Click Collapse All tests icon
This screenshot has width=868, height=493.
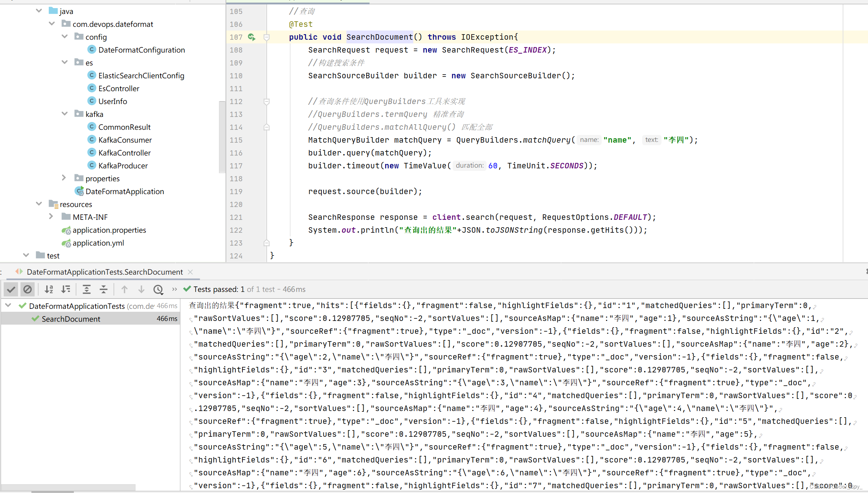point(104,290)
